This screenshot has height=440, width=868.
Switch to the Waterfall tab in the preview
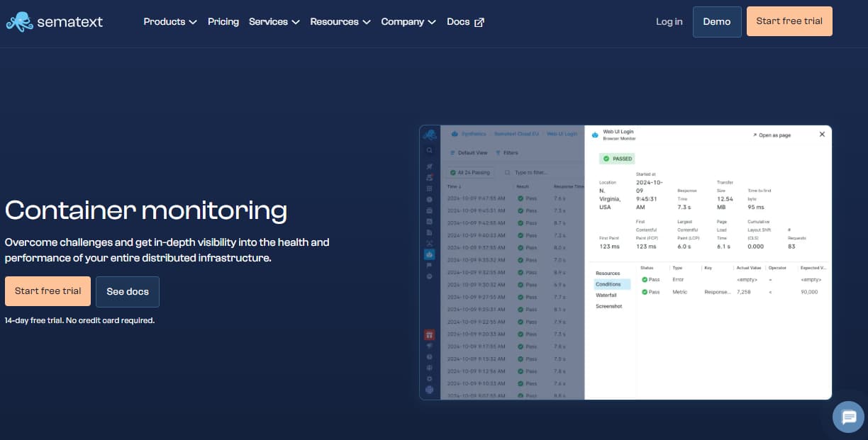pyautogui.click(x=606, y=295)
